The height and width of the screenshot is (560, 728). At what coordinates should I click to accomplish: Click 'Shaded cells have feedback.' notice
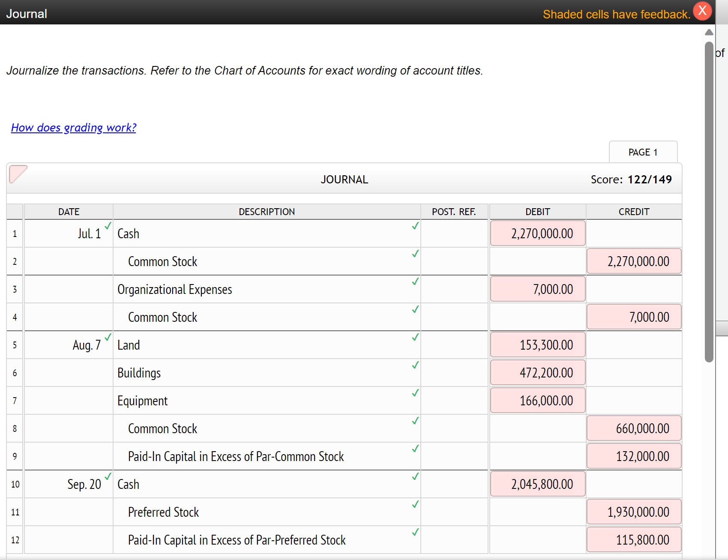617,14
